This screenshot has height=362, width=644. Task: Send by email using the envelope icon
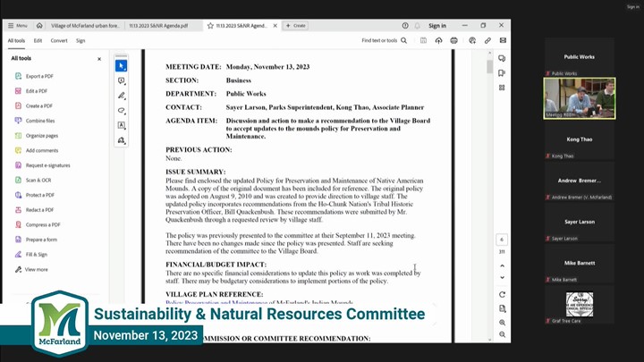click(x=503, y=40)
